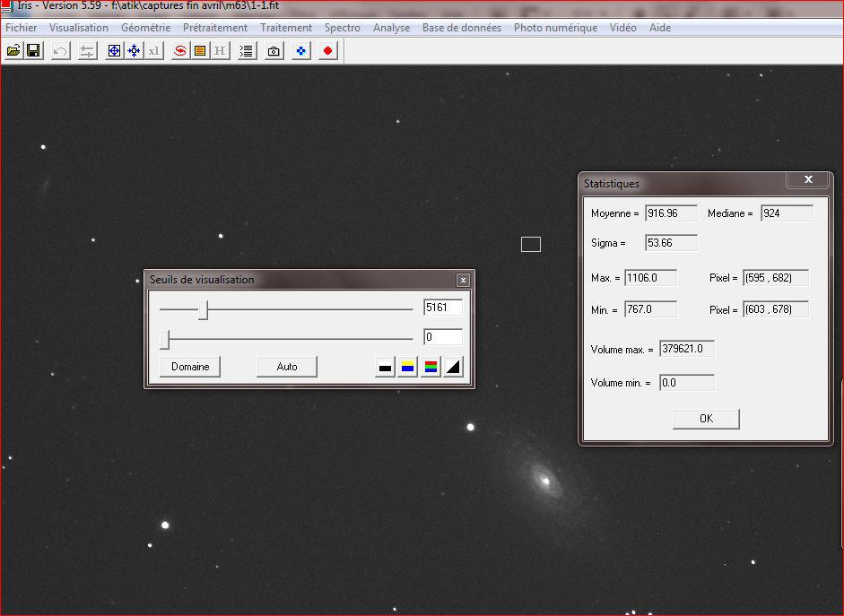The image size is (844, 616).
Task: Select the yellow-blue palette icon
Action: click(x=407, y=368)
